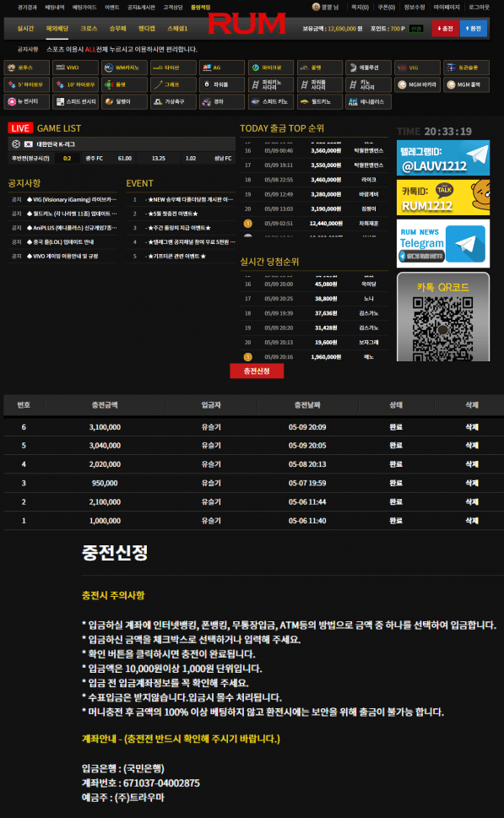Open the 중국 롤(LOL) 업데이트 notice
This screenshot has width=504, height=818.
point(61,242)
